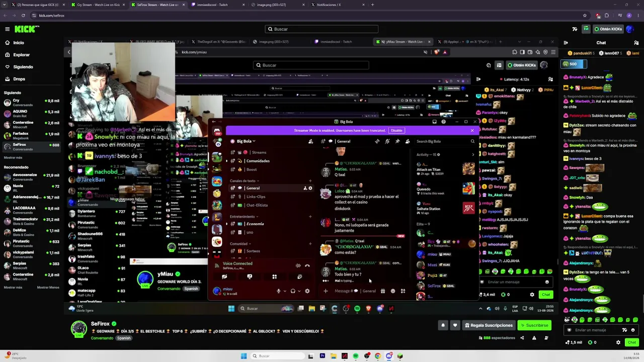Screen dimensions: 644x362
Task: Reload the Kick page
Action: coord(23,16)
